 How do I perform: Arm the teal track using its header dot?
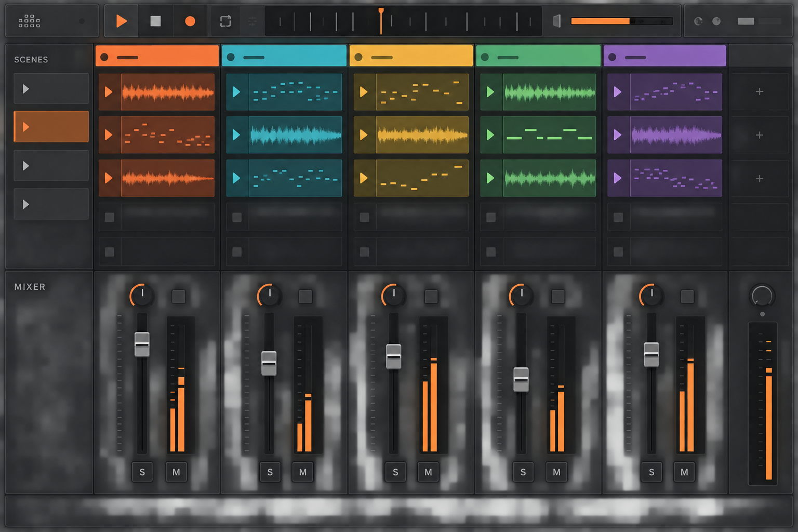coord(231,57)
